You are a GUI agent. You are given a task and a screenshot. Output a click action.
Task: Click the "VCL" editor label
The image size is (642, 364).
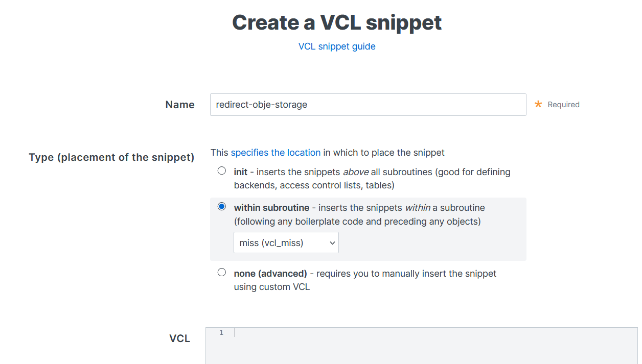[180, 338]
